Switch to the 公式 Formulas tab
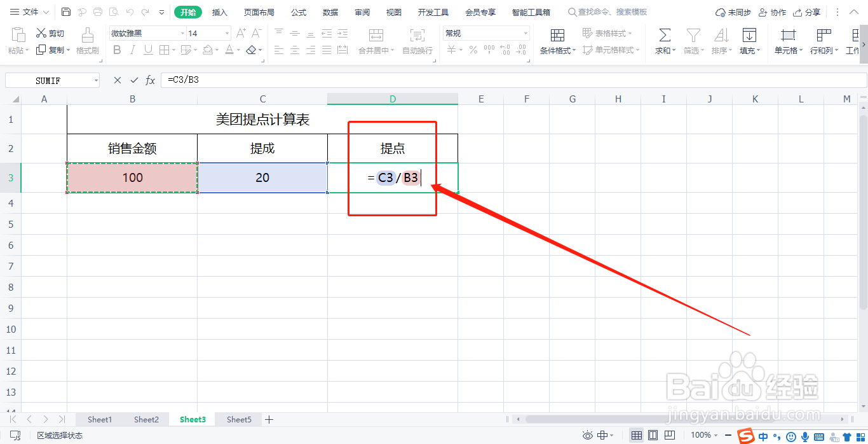Viewport: 868px width, 444px height. 299,12
